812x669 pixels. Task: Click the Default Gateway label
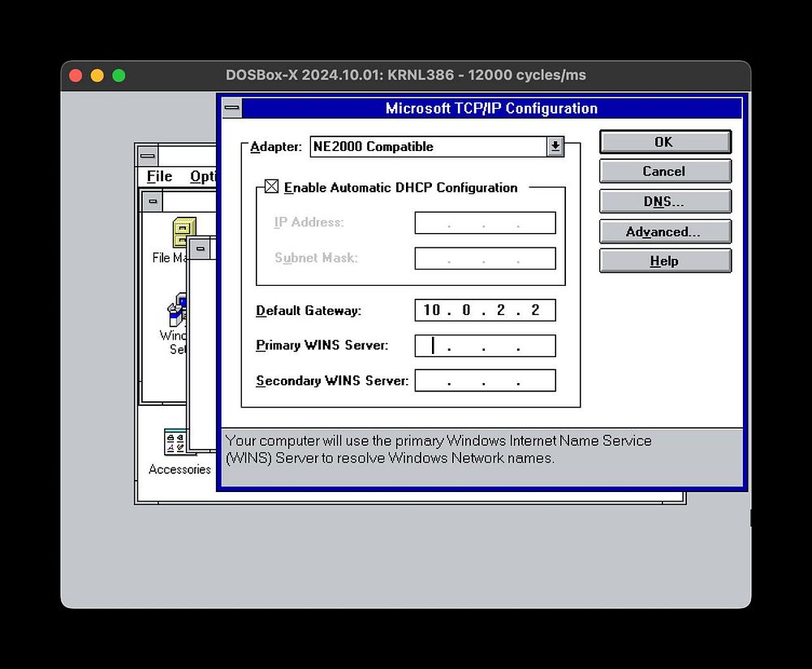[x=309, y=311]
